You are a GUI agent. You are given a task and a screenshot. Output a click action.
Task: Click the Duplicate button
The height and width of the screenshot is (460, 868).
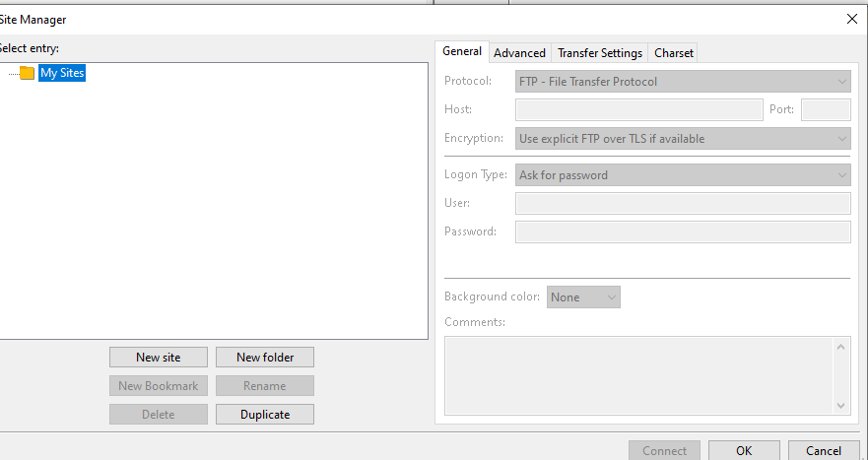pos(265,414)
